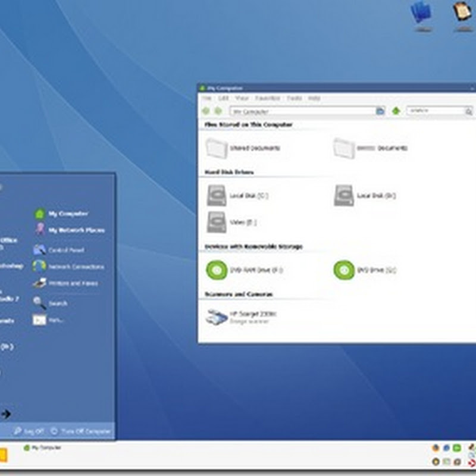Screen dimensions: 476x476
Task: Open My Network Places in the Start menu
Action: (70, 230)
